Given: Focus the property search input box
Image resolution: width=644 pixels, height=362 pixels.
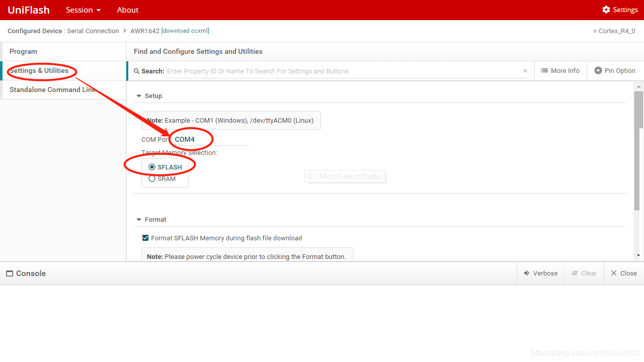Looking at the screenshot, I should (x=343, y=71).
